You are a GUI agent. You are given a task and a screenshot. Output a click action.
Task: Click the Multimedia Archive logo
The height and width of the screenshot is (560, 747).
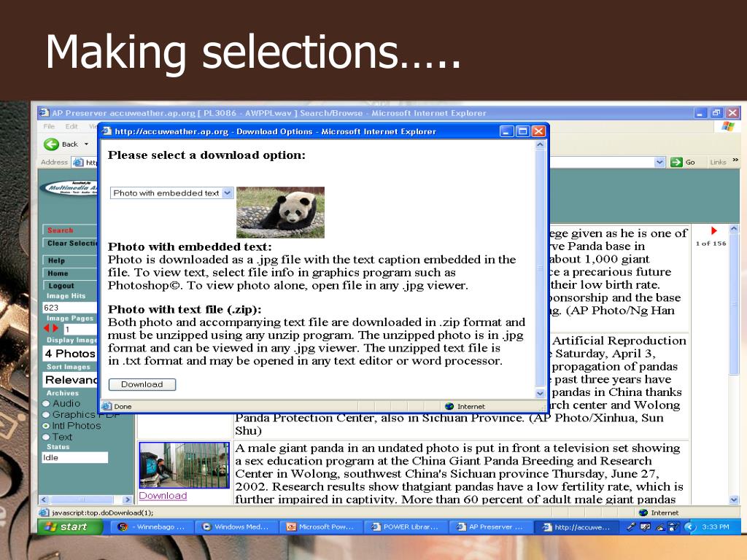click(69, 188)
